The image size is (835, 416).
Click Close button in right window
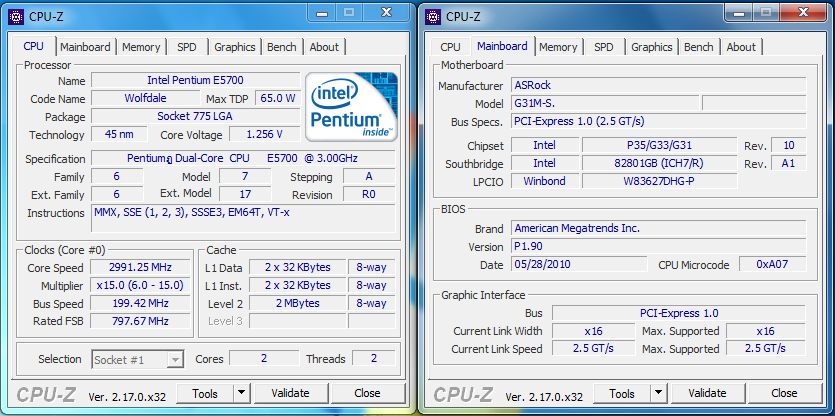tap(784, 394)
